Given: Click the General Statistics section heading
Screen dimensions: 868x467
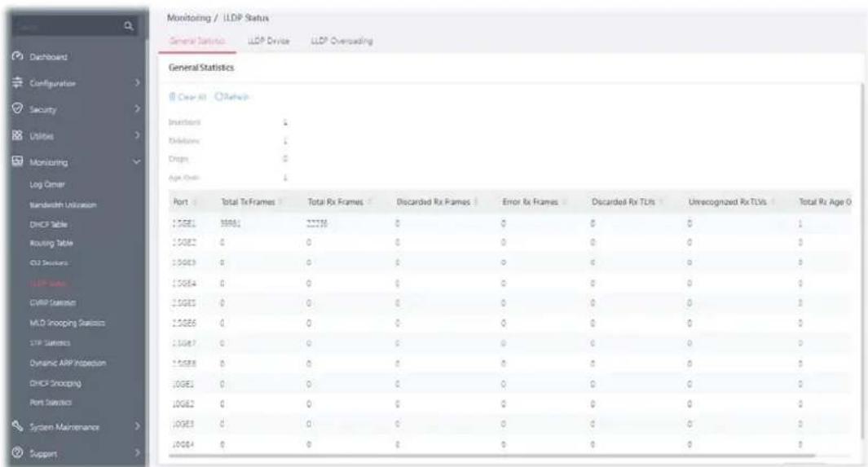Looking at the screenshot, I should coord(201,68).
